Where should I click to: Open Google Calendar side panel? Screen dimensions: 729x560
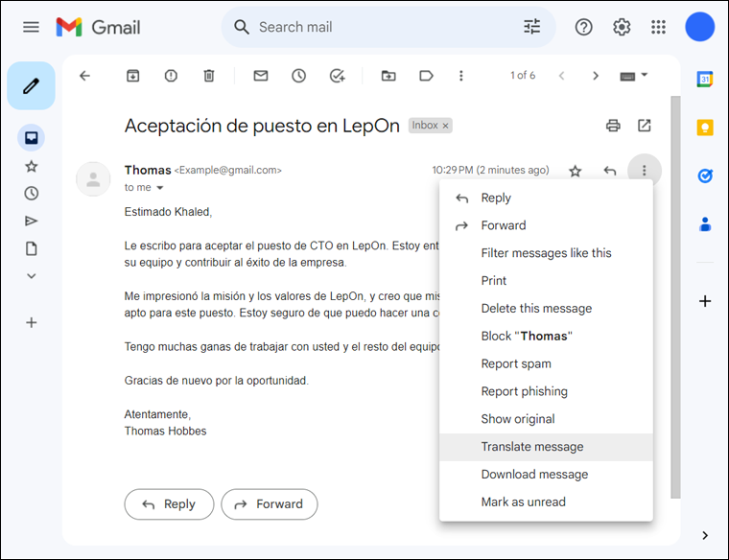coord(705,79)
